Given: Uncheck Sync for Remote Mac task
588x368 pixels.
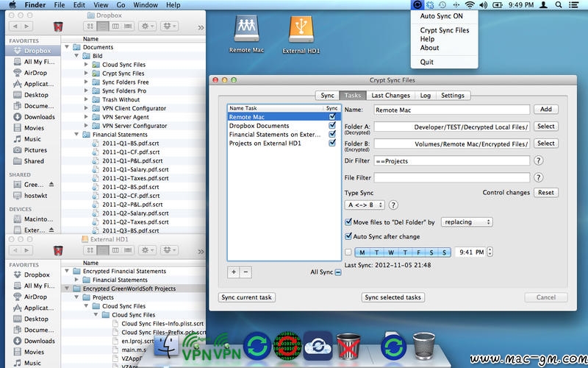Looking at the screenshot, I should click(332, 117).
